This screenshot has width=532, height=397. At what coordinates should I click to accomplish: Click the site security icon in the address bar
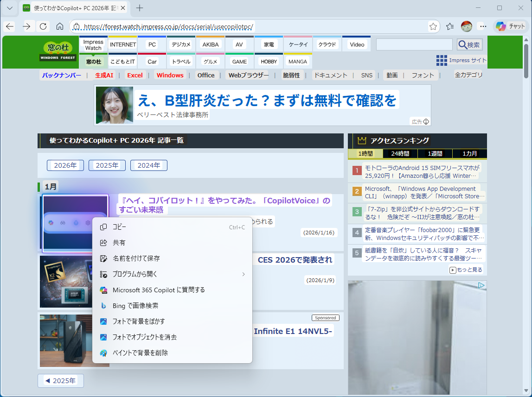click(x=76, y=26)
